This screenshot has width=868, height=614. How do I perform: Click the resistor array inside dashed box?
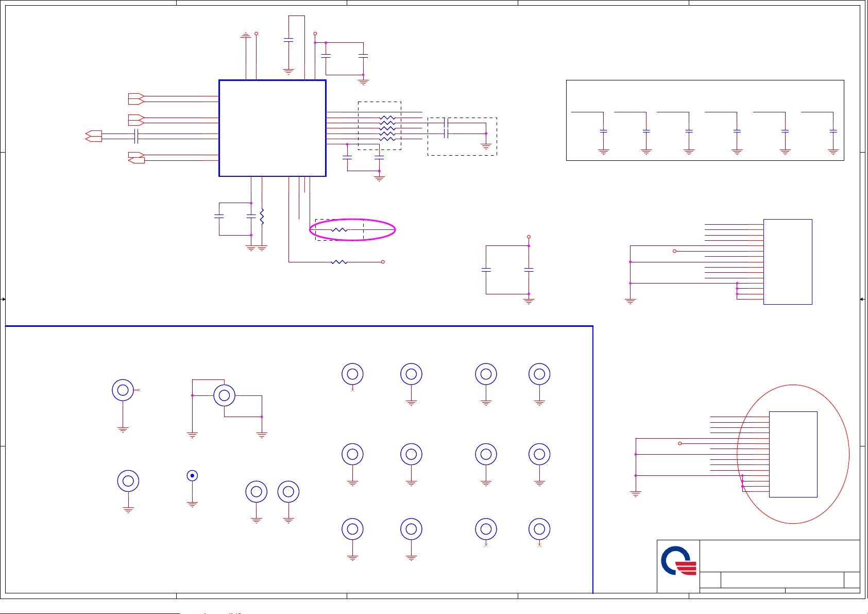(x=387, y=128)
